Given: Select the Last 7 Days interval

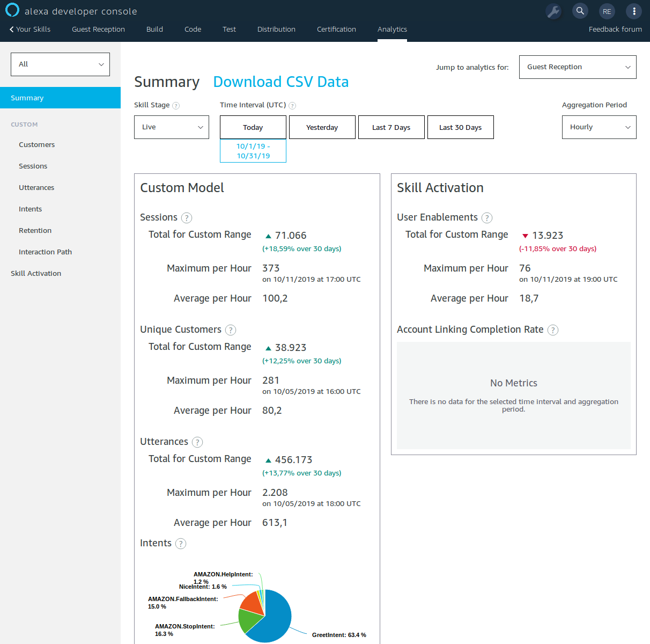Looking at the screenshot, I should tap(391, 127).
